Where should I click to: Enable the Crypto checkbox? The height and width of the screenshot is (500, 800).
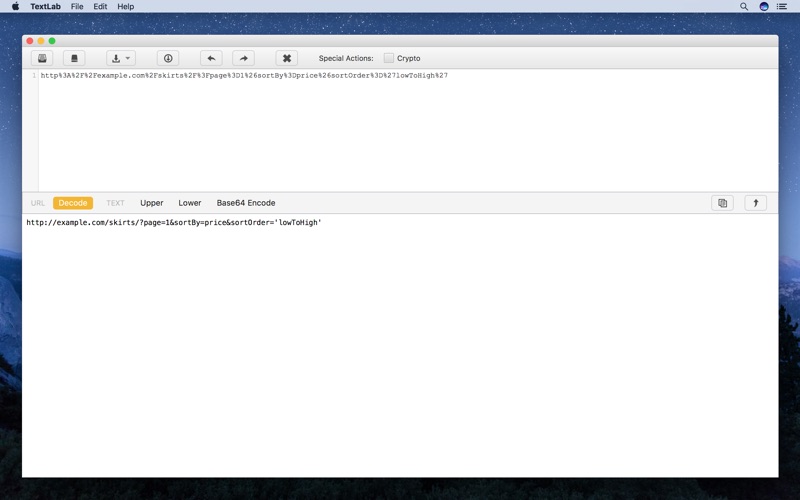coord(389,58)
